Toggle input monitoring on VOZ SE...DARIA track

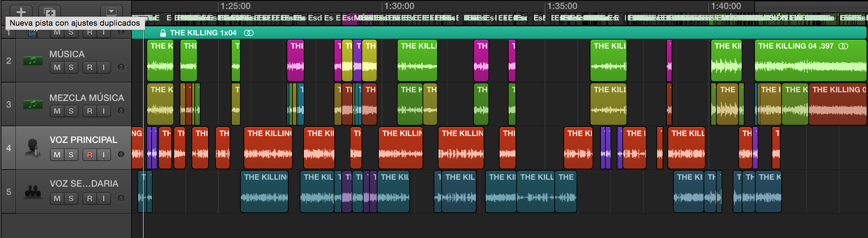(x=104, y=198)
